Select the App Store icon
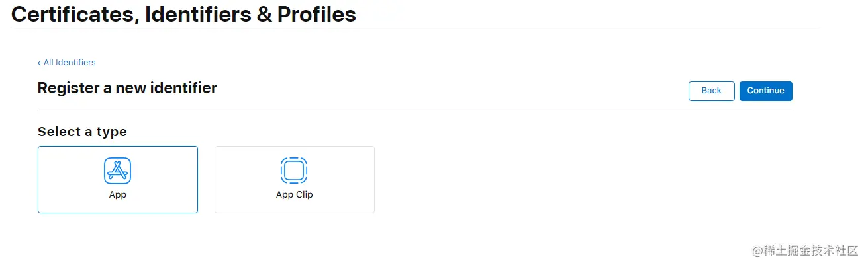This screenshot has width=868, height=267. coord(118,171)
